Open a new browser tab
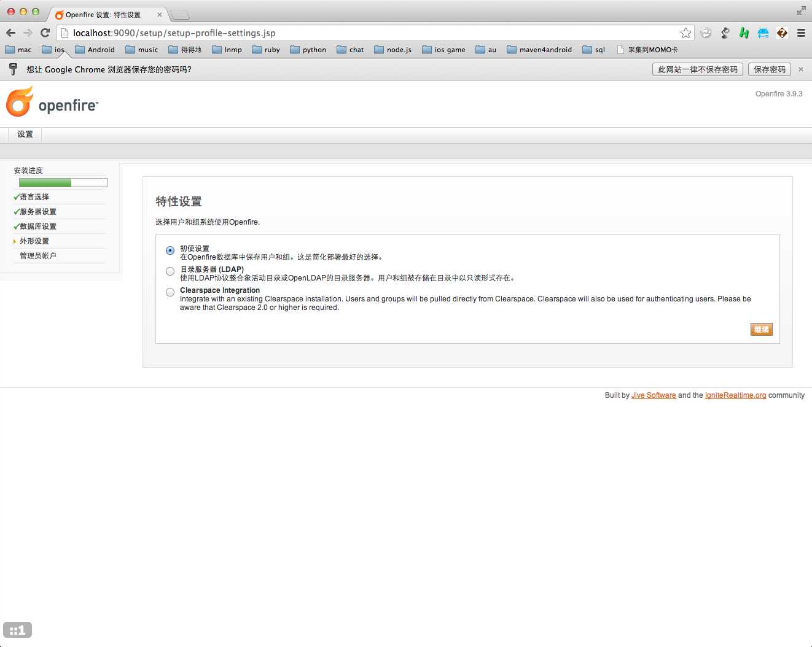This screenshot has width=812, height=647. pos(179,15)
